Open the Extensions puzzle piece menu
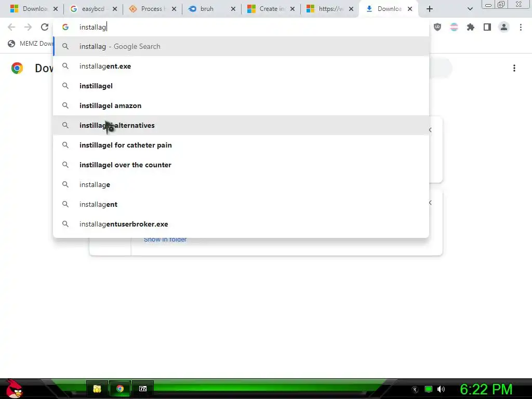Screen dimensions: 532x399 click(471, 27)
